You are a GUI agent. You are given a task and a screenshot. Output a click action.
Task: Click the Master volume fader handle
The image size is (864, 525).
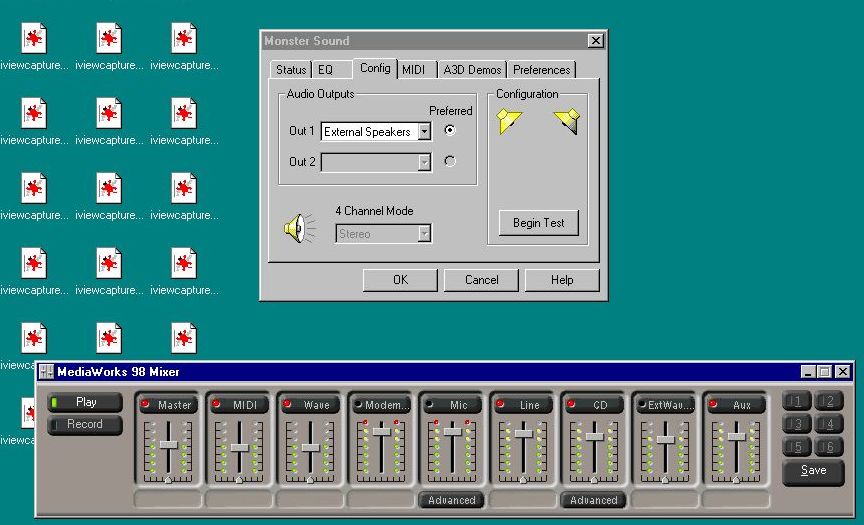(x=169, y=445)
